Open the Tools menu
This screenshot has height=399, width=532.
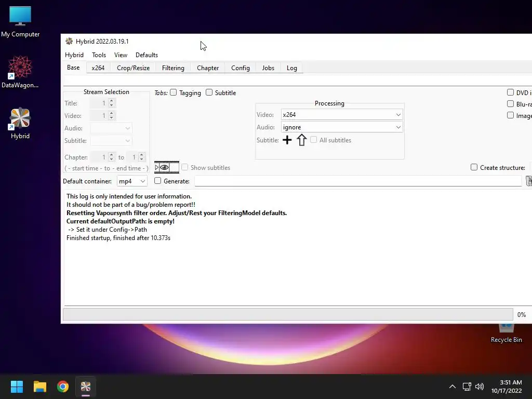[99, 55]
